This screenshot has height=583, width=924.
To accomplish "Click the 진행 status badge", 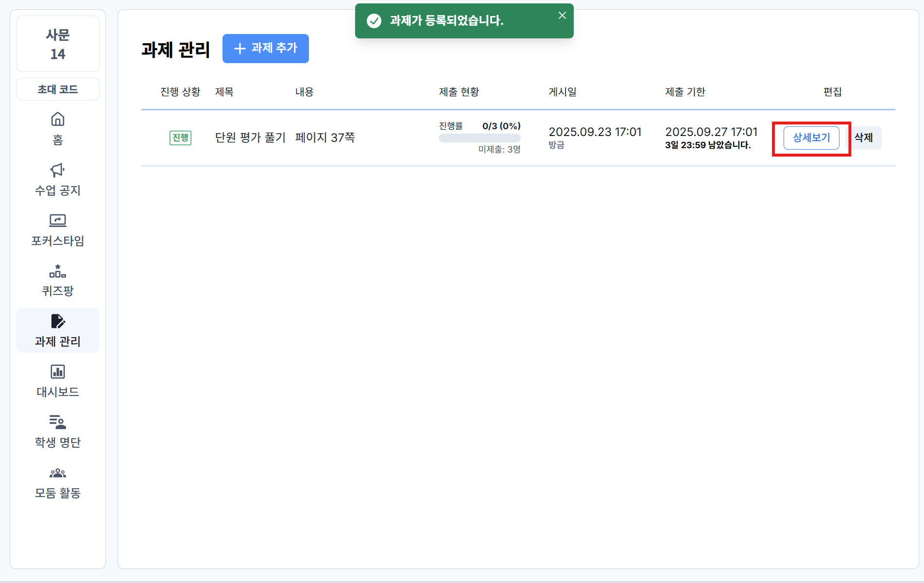I will [x=180, y=138].
